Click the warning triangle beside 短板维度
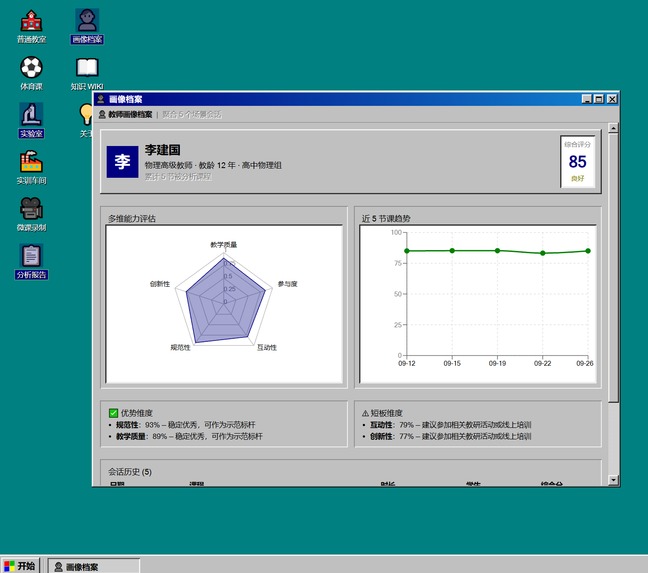The height and width of the screenshot is (573, 648). [x=365, y=413]
